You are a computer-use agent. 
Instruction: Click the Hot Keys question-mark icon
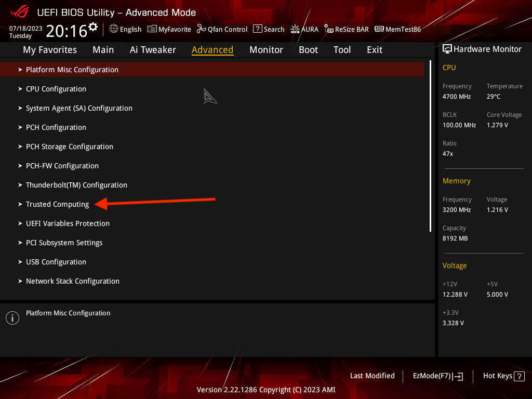point(519,376)
